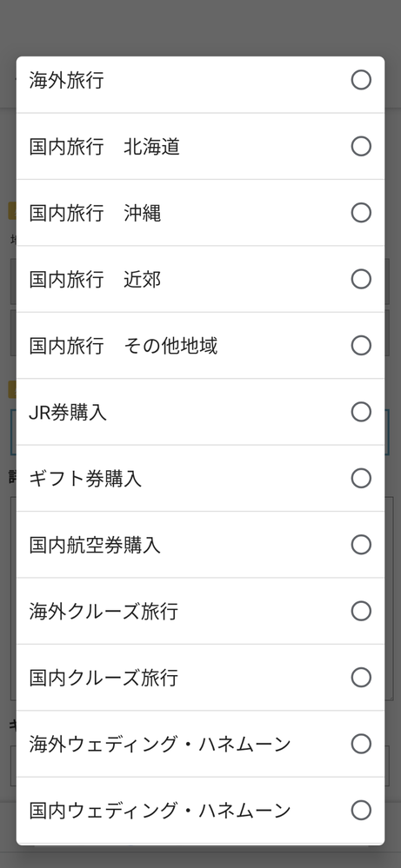This screenshot has height=868, width=401.
Task: Tap the 国内航空券購入 option text
Action: (x=95, y=546)
